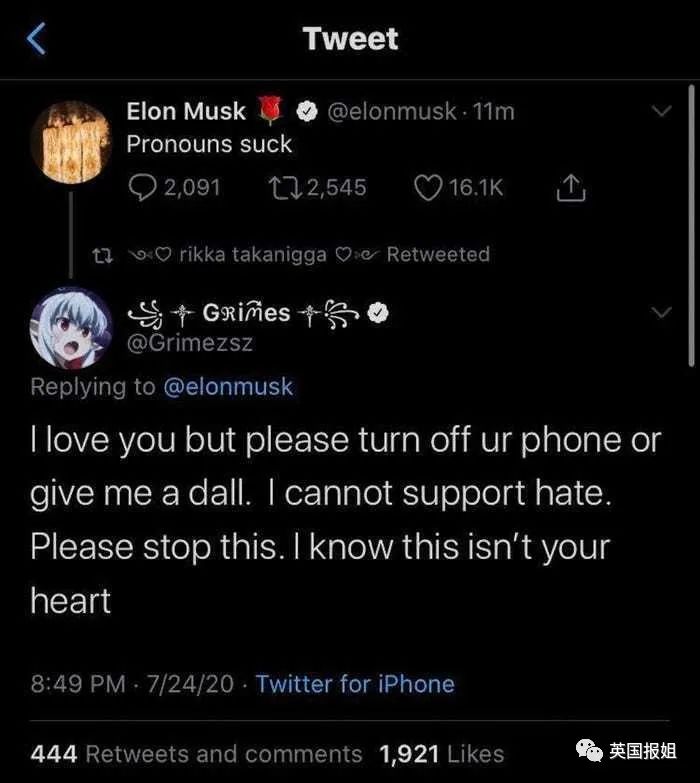
Task: Tap the back arrow in header
Action: click(36, 40)
